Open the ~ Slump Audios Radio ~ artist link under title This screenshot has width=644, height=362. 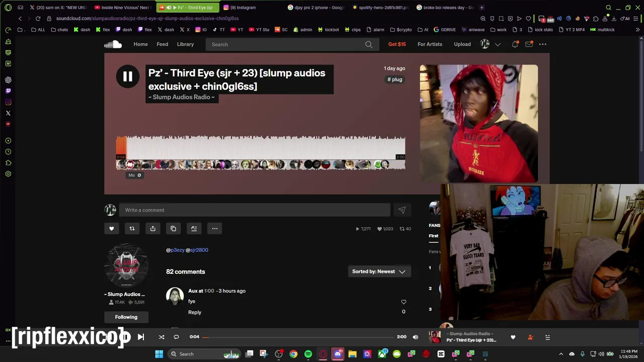click(x=182, y=97)
